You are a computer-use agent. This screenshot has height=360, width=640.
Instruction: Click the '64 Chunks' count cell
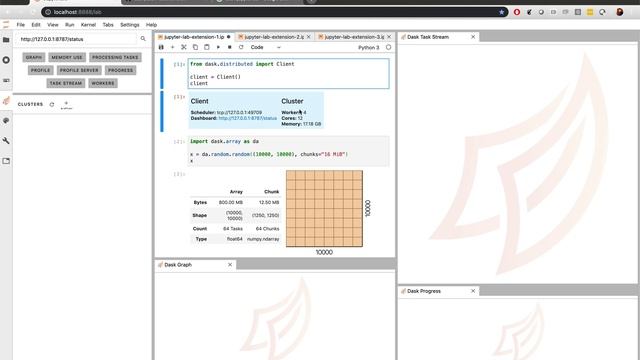click(x=267, y=229)
